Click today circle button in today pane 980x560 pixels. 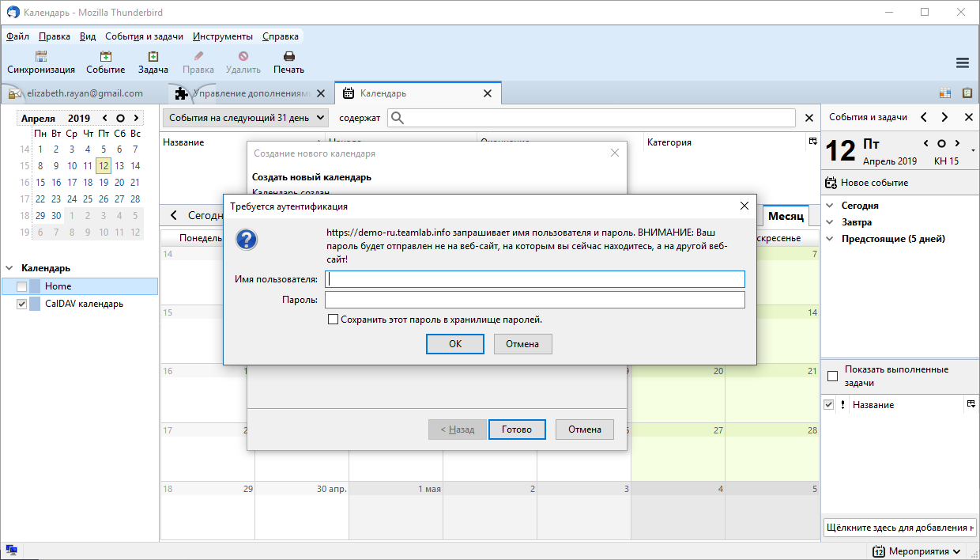pyautogui.click(x=941, y=143)
